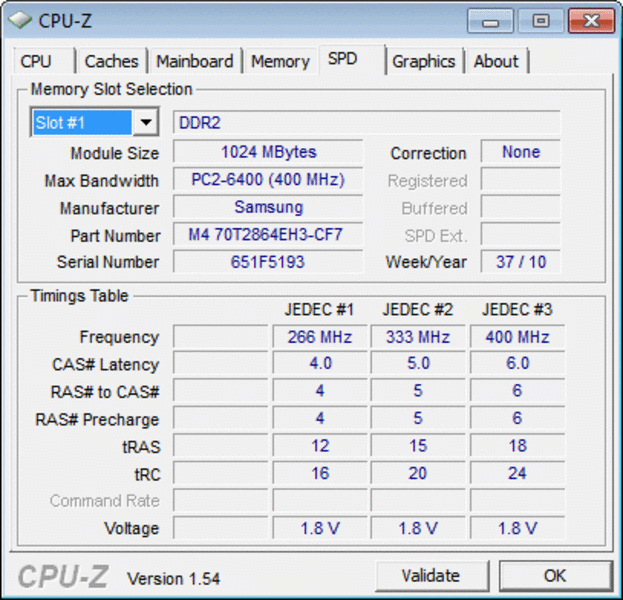Click the Manufacturer label
The height and width of the screenshot is (600, 623).
(x=110, y=208)
